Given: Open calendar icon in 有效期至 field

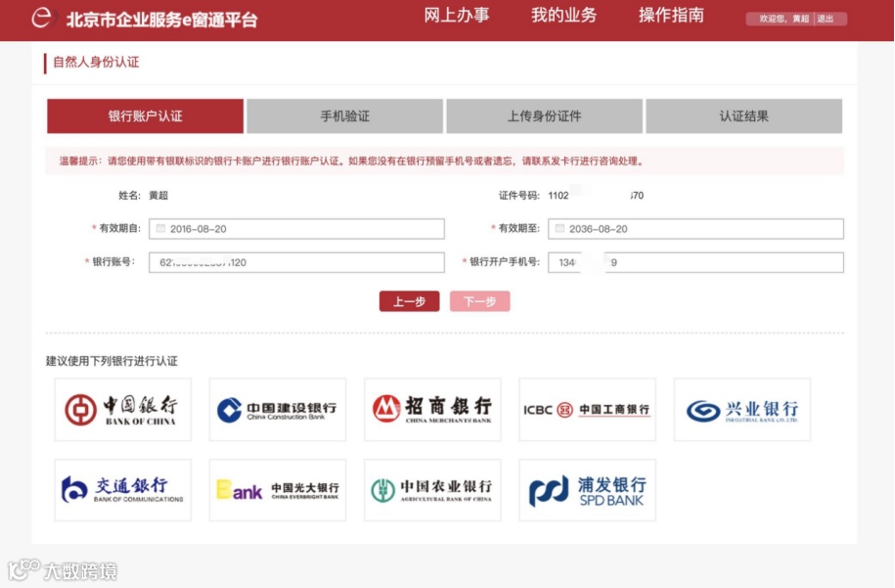Looking at the screenshot, I should pos(559,228).
